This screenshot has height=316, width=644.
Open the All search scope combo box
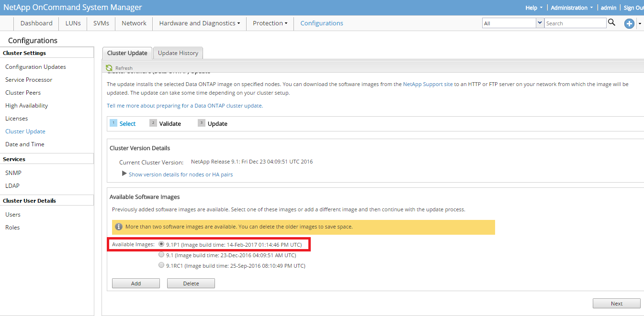(513, 23)
